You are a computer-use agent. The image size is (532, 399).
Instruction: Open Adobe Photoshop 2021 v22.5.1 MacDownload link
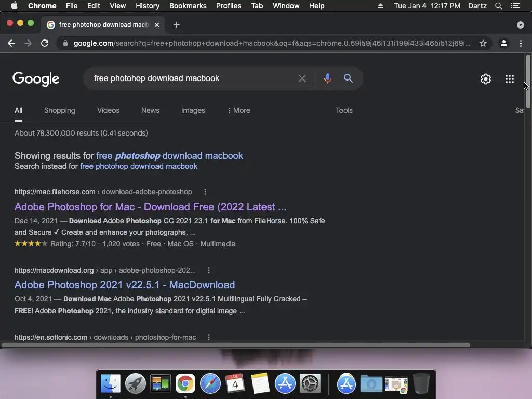(125, 285)
